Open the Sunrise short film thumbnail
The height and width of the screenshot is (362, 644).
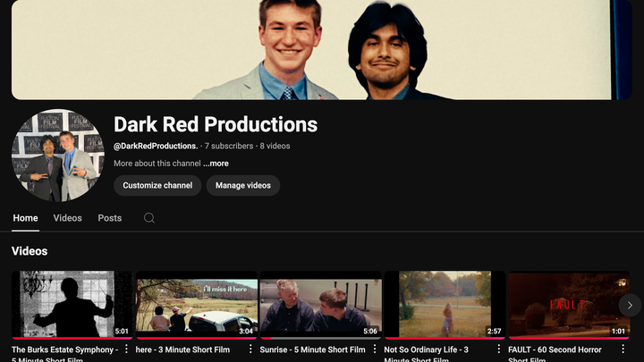320,304
